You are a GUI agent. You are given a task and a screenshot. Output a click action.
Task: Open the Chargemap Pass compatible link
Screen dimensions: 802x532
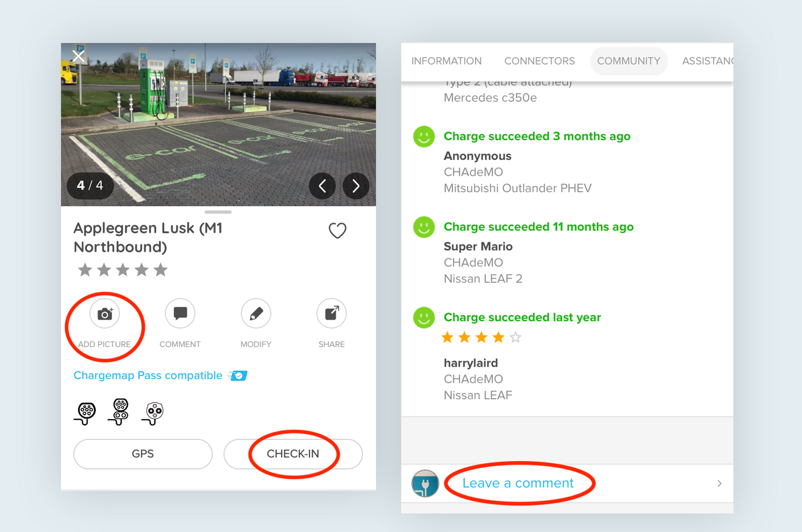148,375
